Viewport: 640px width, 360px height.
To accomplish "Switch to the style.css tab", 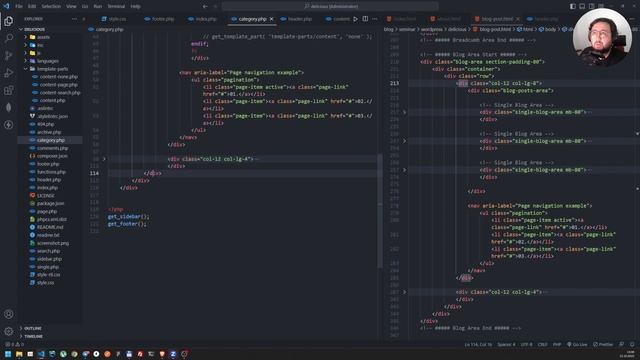I will (x=114, y=19).
